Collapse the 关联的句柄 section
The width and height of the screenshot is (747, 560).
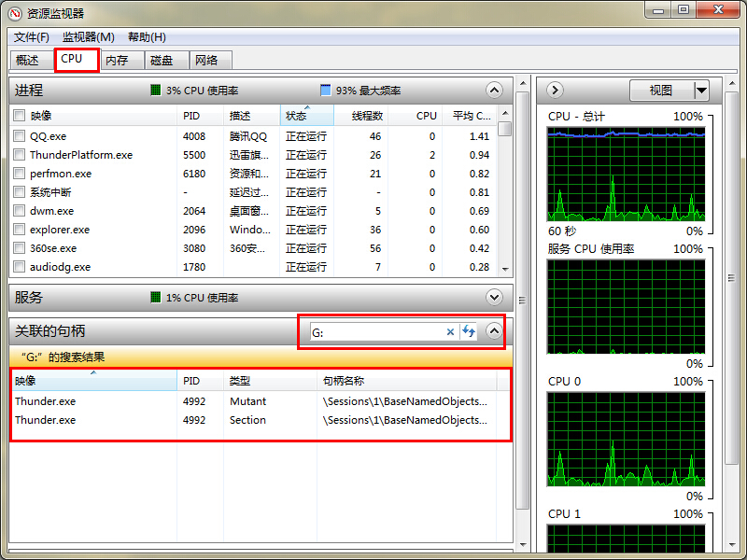click(x=494, y=331)
